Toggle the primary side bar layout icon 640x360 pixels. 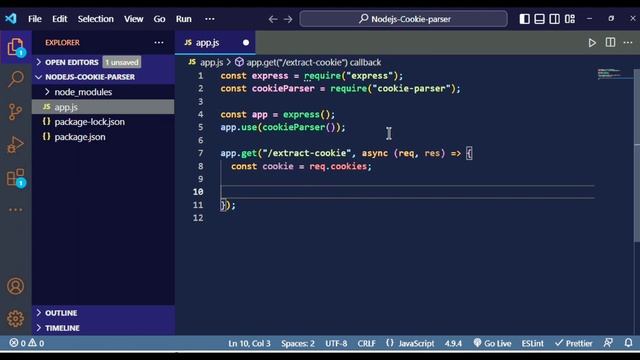524,19
